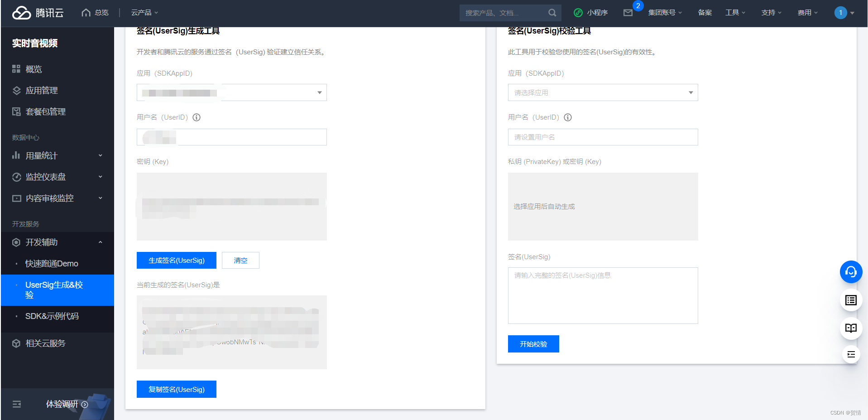868x420 pixels.
Task: Click the 清空 button
Action: click(240, 261)
